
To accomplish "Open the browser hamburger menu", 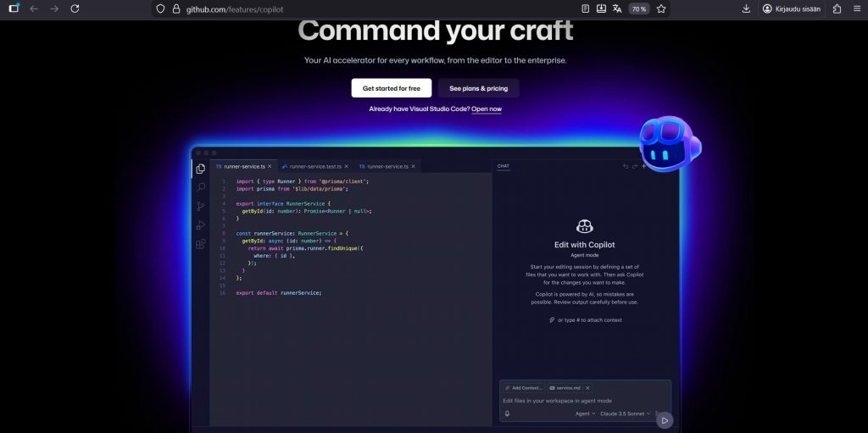I will click(857, 8).
